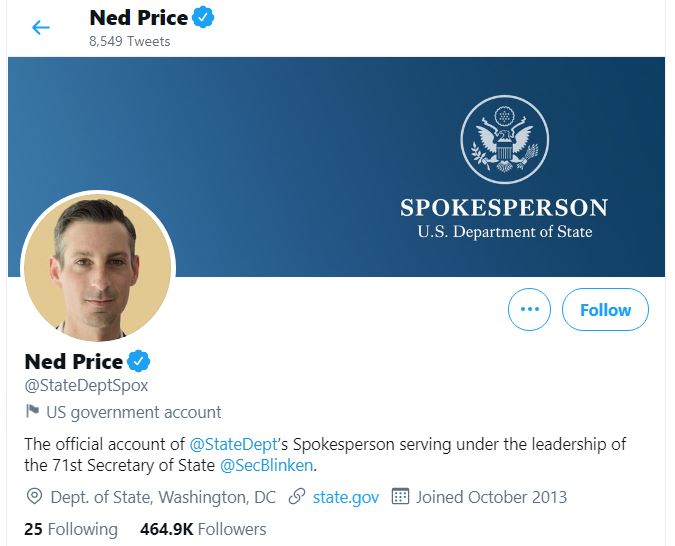Screen dimensions: 675x546
Task: Click the verified badge in the header
Action: [203, 18]
